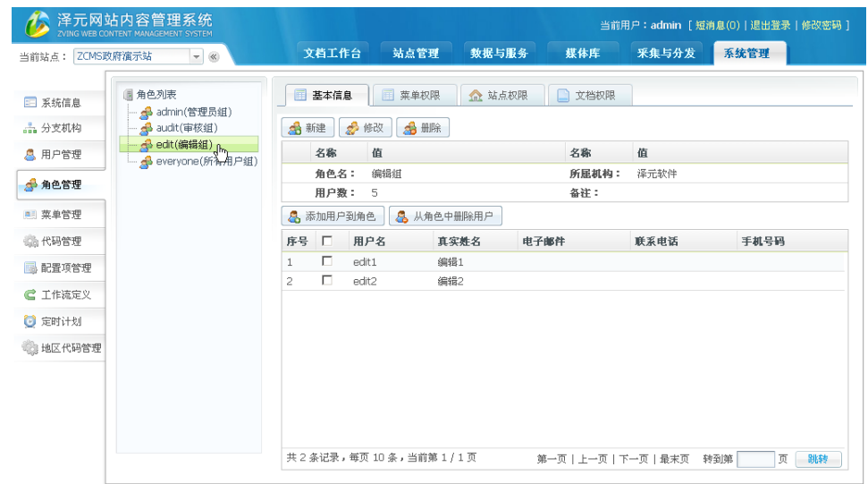Click the 系统信息 sidebar icon

[x=29, y=103]
